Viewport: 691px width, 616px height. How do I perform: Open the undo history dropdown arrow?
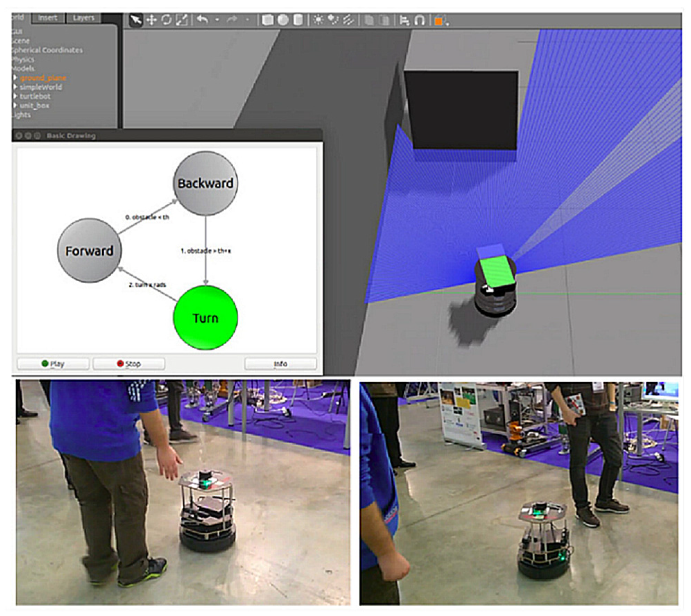(217, 20)
